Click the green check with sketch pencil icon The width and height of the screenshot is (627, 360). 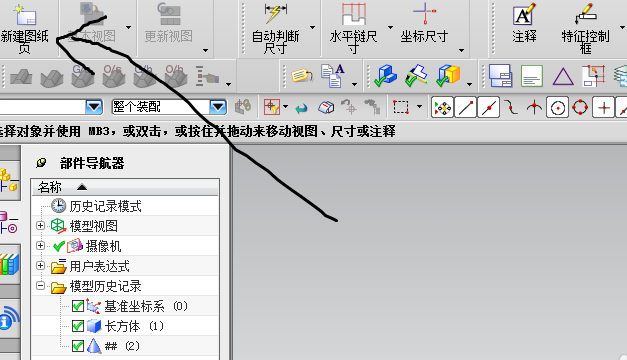coord(417,76)
